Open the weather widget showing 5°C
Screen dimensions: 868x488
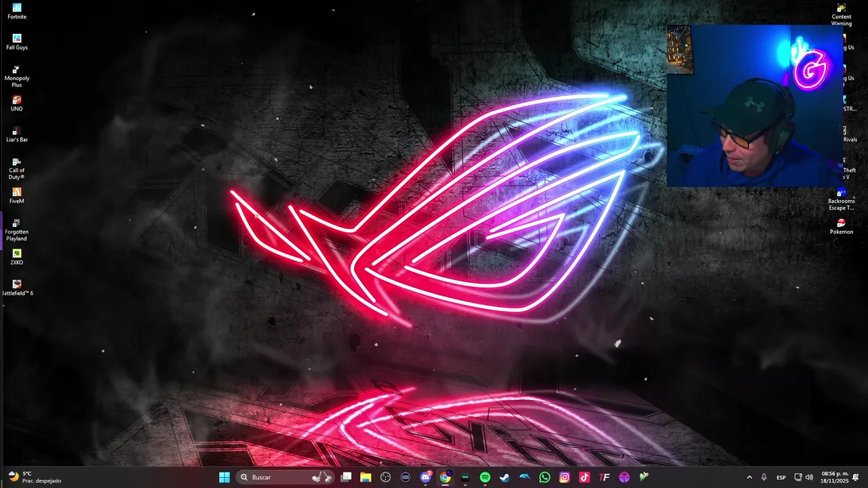pos(34,477)
